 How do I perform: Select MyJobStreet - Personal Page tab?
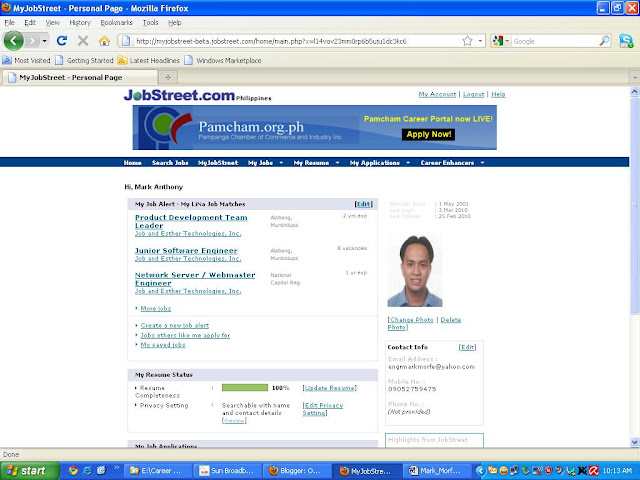point(80,77)
